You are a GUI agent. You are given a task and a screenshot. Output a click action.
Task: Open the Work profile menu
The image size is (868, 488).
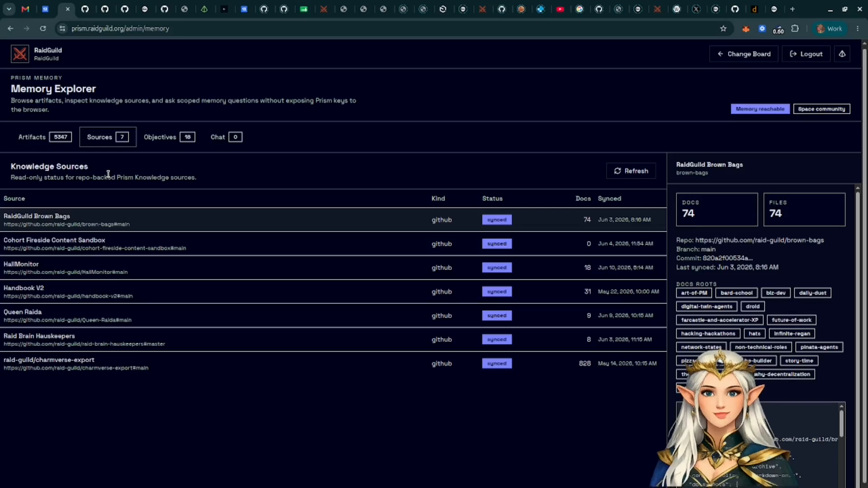tap(830, 28)
